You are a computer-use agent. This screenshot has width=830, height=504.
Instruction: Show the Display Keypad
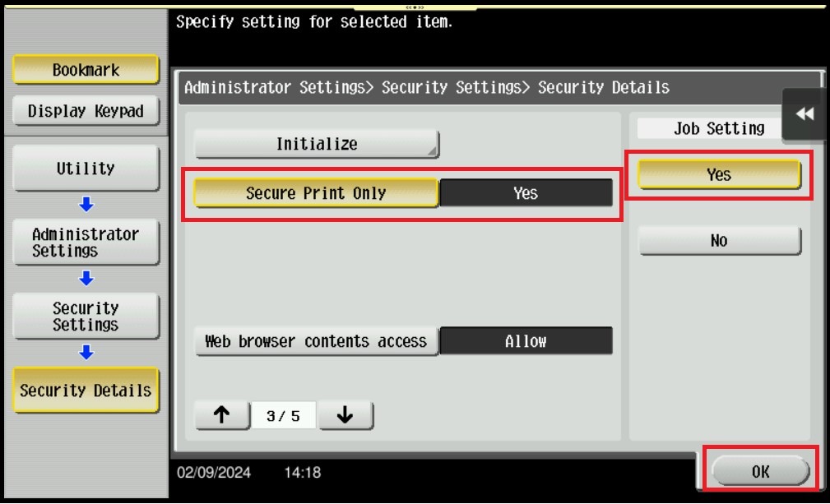tap(86, 111)
